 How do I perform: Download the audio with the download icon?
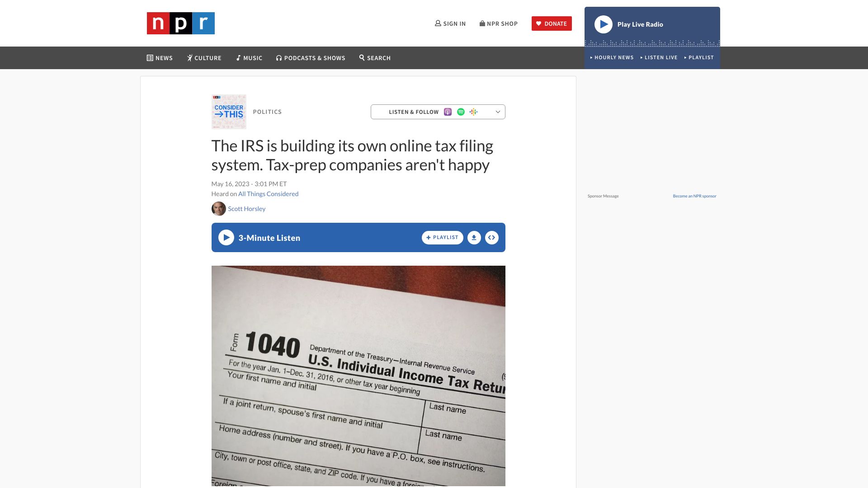coord(474,238)
